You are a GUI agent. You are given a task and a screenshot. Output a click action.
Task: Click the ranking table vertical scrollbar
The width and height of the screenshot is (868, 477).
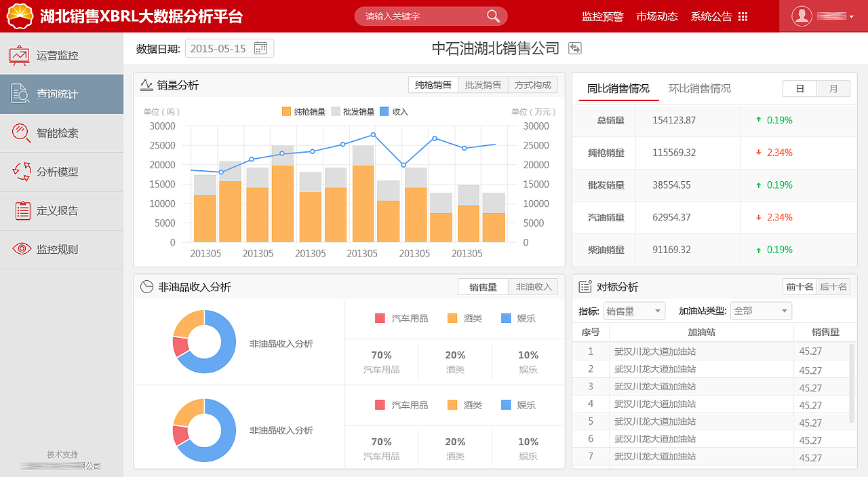click(x=852, y=383)
